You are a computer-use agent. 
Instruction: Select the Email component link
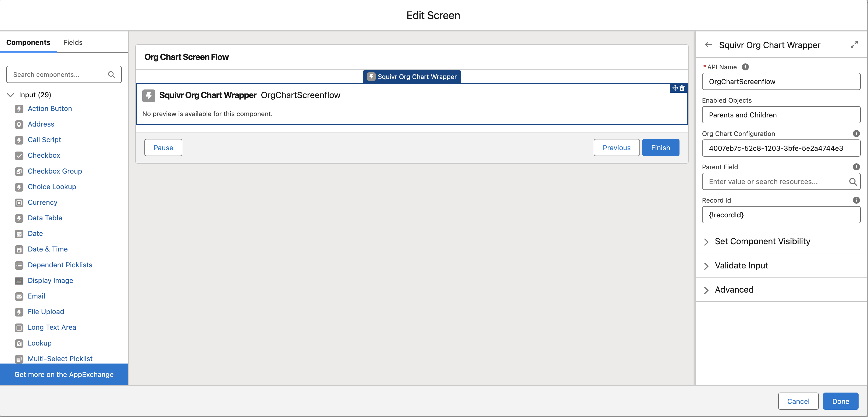tap(36, 296)
